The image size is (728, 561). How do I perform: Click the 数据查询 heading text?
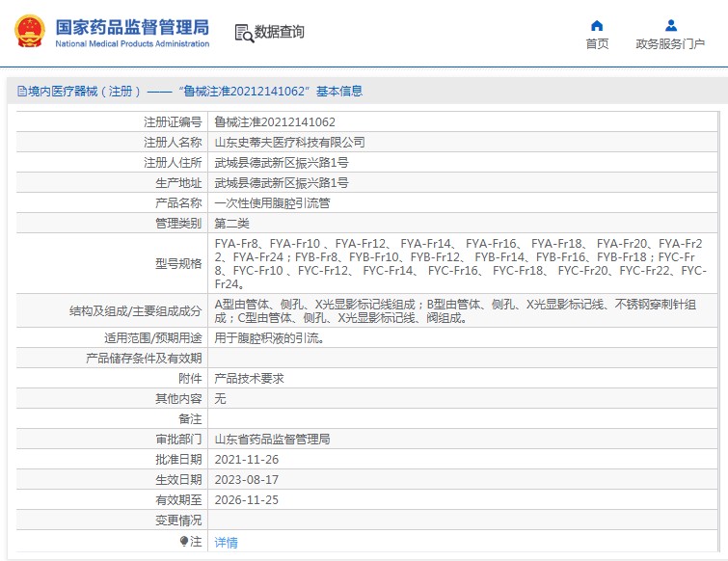click(x=279, y=32)
